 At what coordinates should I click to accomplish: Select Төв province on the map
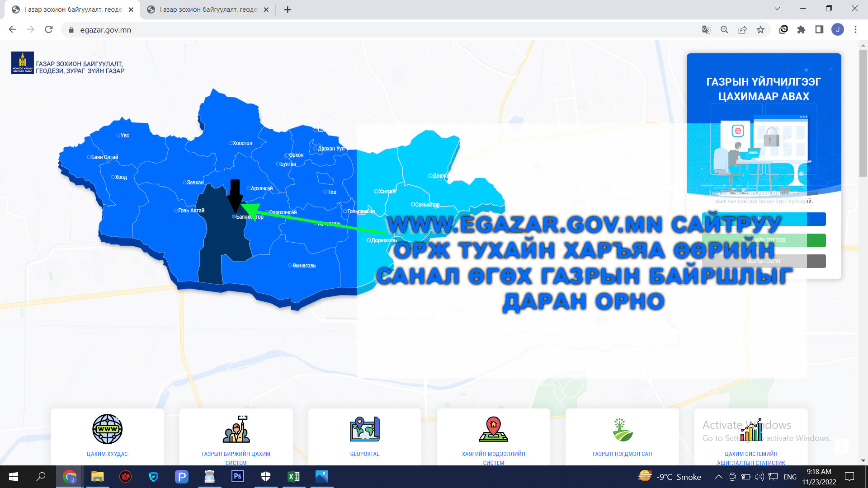tap(330, 192)
